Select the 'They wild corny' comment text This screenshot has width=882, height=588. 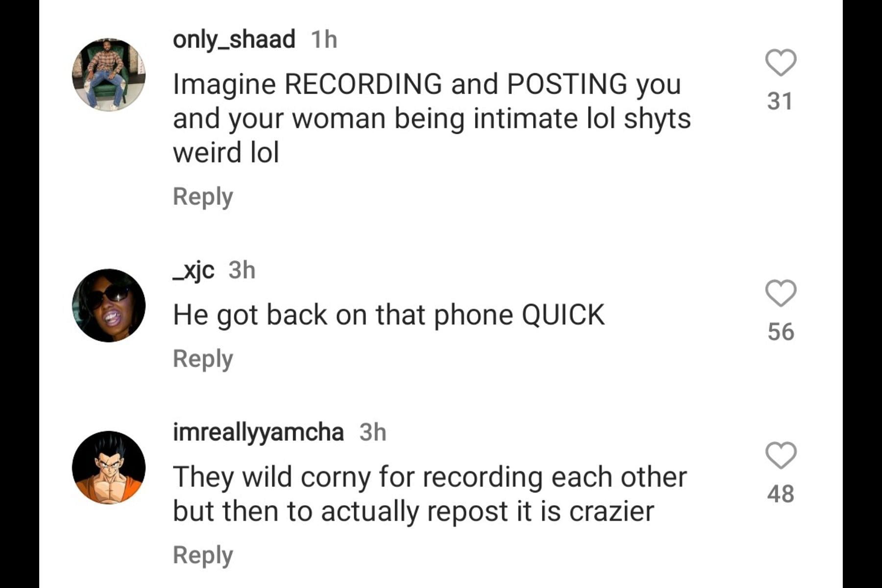(430, 494)
